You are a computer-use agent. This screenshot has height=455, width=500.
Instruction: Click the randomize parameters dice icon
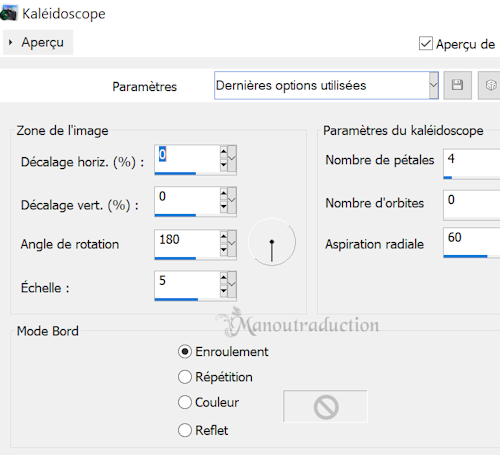pos(490,85)
